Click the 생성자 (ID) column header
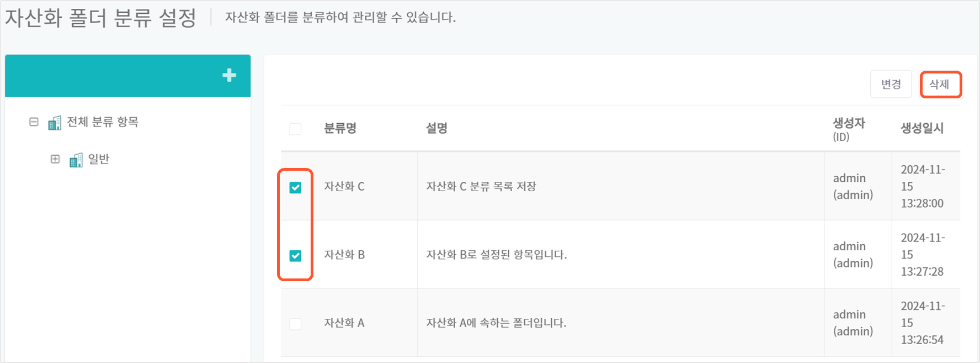Image resolution: width=980 pixels, height=363 pixels. [849, 129]
